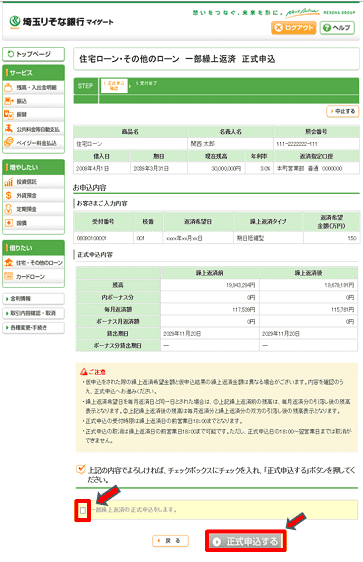This screenshot has width=363, height=562.
Task: Click the 増やしたい section header
Action: click(x=33, y=167)
